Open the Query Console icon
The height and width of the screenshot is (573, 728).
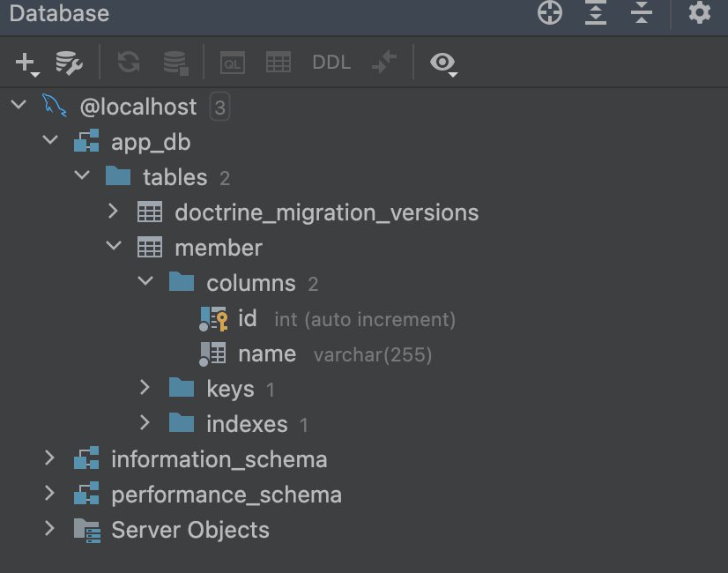click(233, 63)
